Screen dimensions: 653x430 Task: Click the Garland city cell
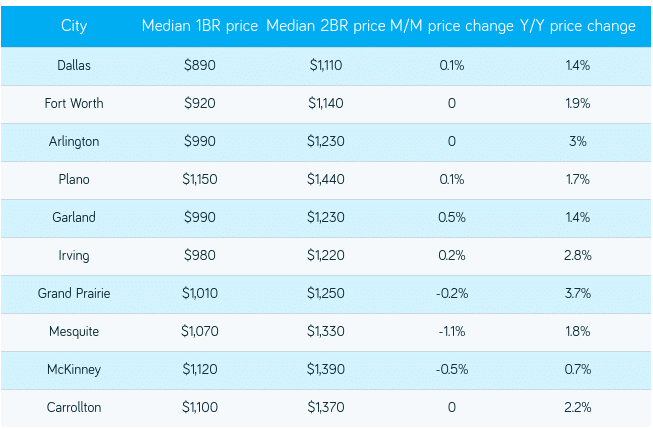[74, 217]
